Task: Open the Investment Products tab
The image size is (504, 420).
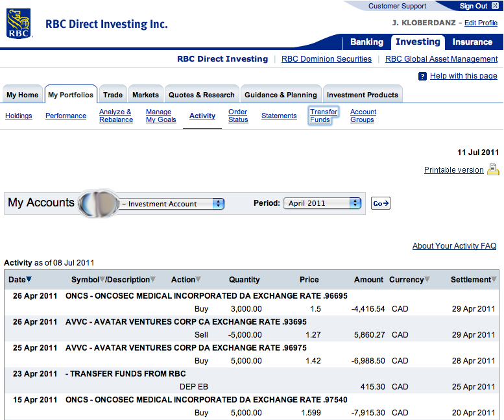Action: (x=362, y=95)
